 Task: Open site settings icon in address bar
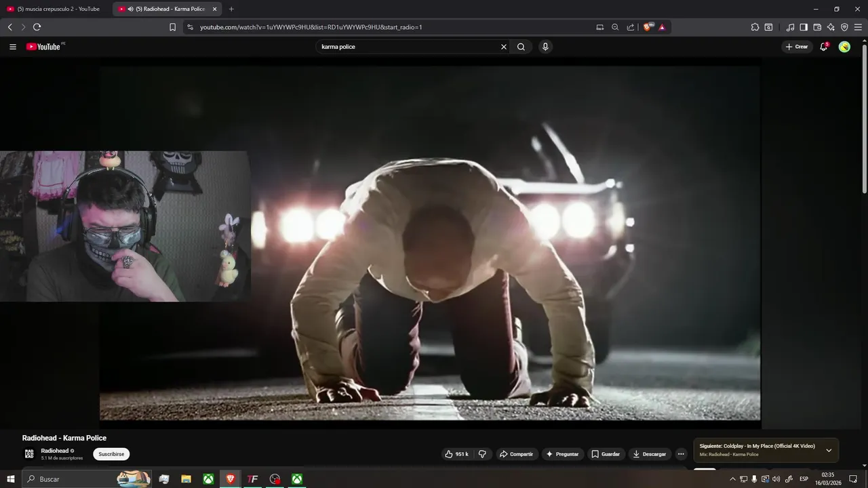coord(190,27)
